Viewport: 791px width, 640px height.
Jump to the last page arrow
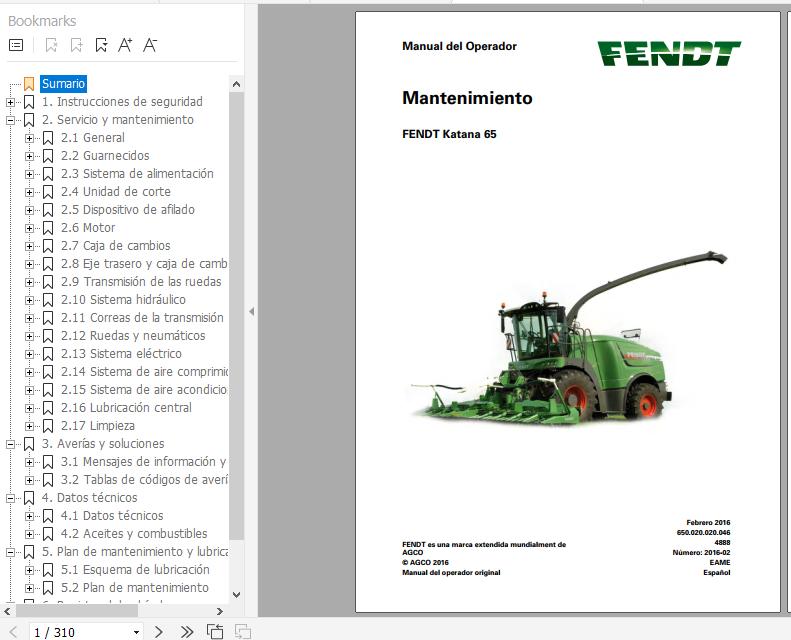pyautogui.click(x=187, y=631)
